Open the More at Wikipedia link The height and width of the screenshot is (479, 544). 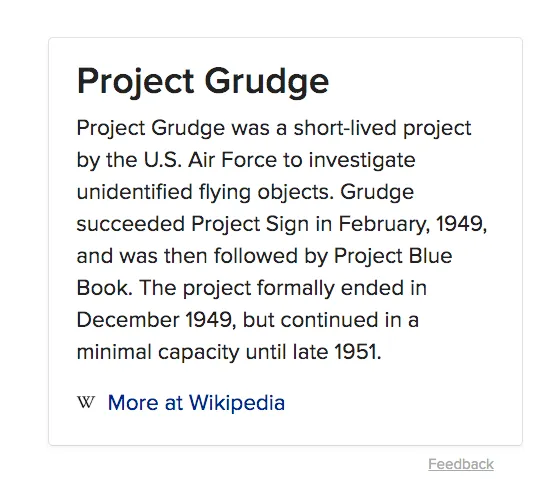pos(196,403)
